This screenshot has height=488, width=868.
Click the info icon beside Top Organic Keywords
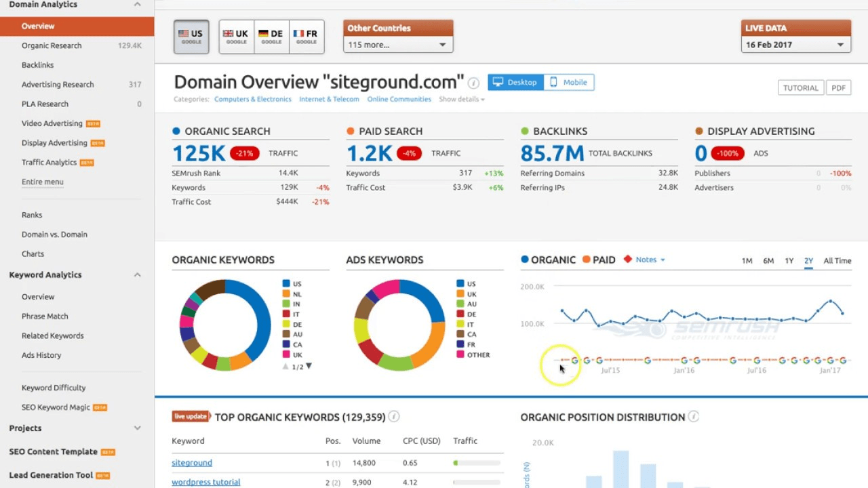pyautogui.click(x=394, y=417)
